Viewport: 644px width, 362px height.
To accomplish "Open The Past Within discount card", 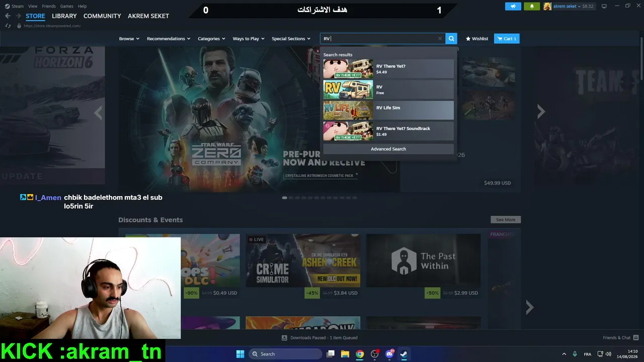I will [x=423, y=266].
